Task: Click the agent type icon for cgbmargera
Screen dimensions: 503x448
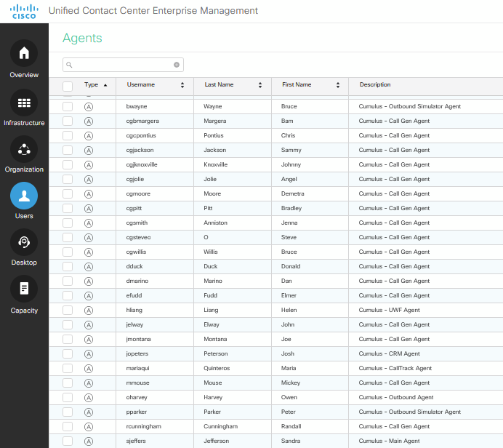Action: point(89,121)
